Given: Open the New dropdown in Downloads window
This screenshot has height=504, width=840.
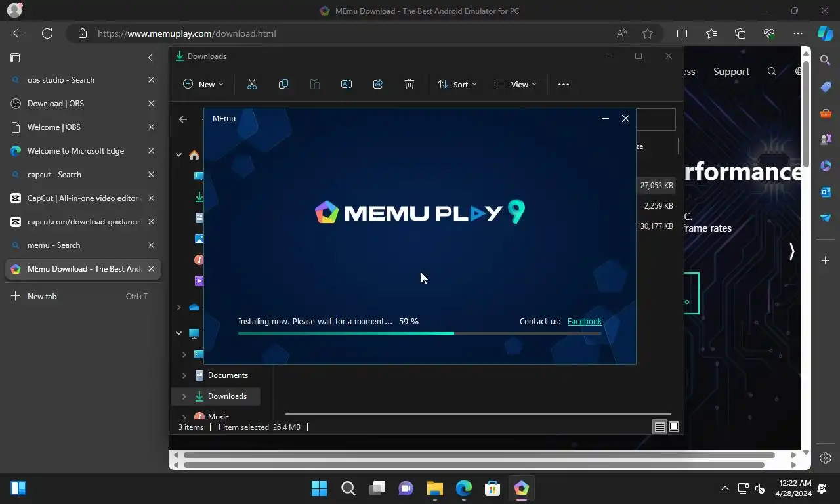Looking at the screenshot, I should (203, 84).
